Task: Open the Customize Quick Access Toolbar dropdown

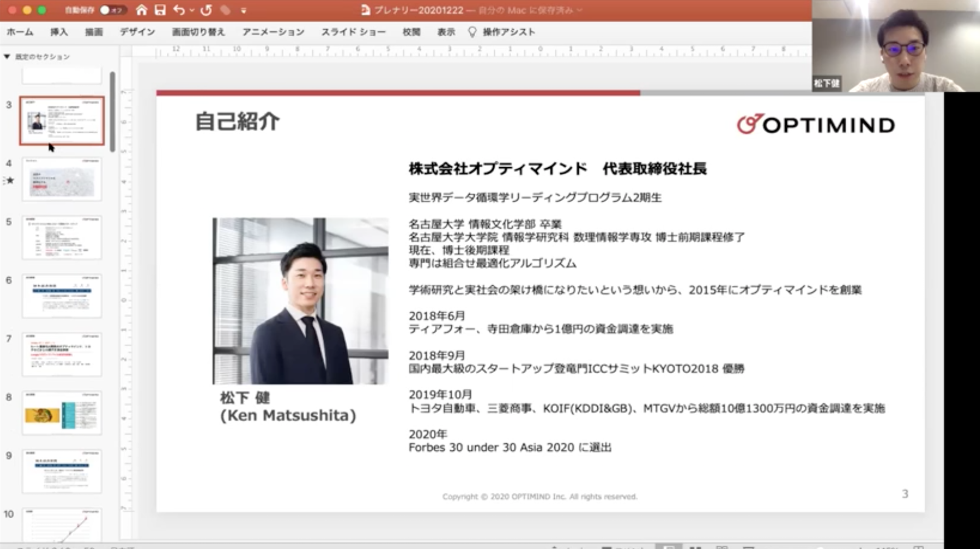Action: pos(244,10)
